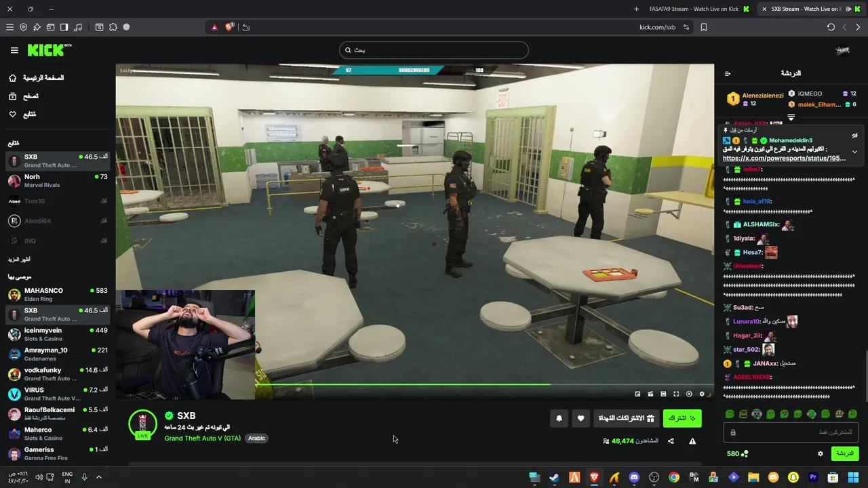Open VIRUS channel in recommended list

[58, 394]
